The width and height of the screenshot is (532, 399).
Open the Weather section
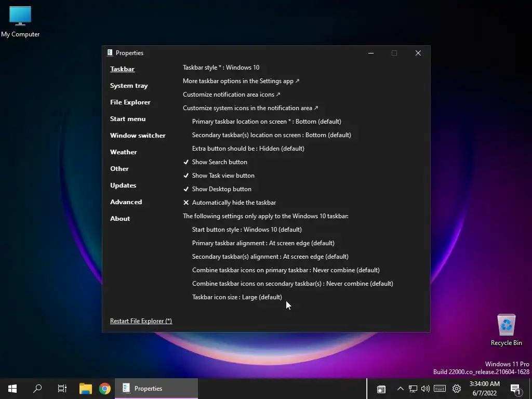pos(124,152)
